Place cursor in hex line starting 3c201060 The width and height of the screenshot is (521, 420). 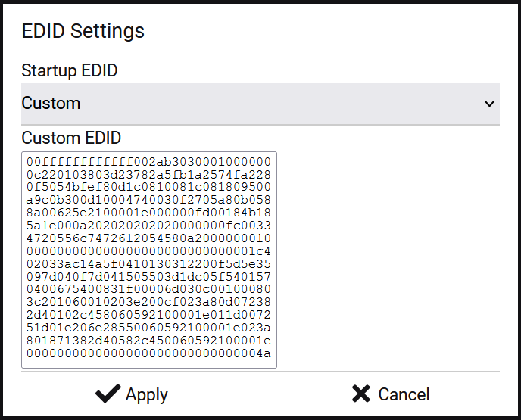148,302
